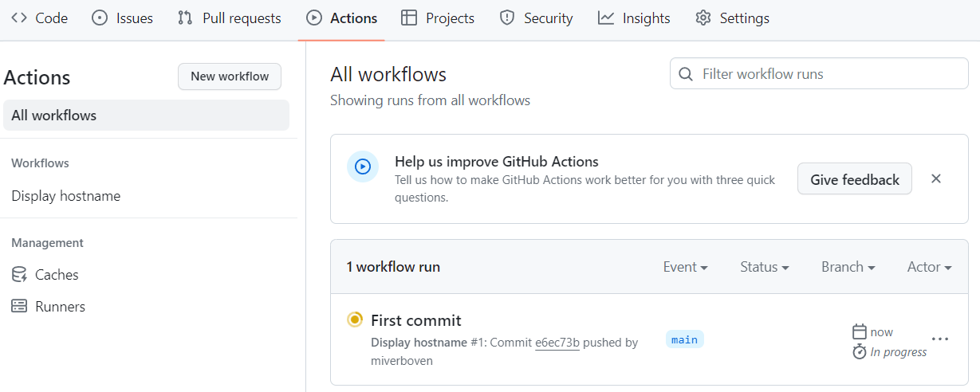Click the Issues circle icon
Screen dimensions: 980x392
pos(100,18)
